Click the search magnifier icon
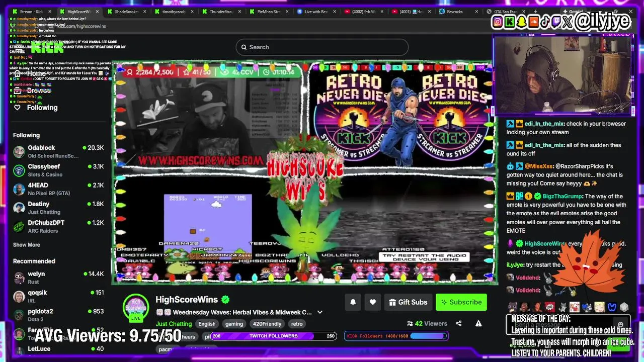Image resolution: width=644 pixels, height=362 pixels. pyautogui.click(x=244, y=47)
